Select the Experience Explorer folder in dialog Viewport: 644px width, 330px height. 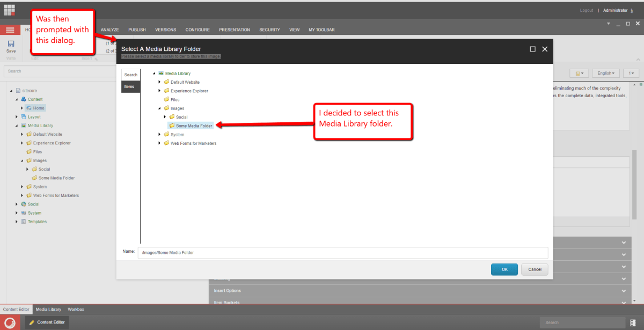pos(189,91)
